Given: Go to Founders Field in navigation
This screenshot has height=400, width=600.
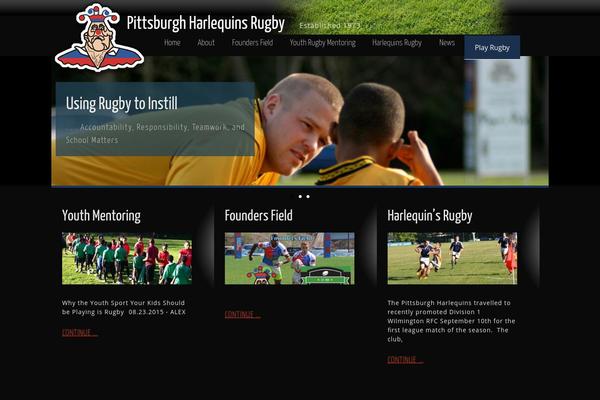Looking at the screenshot, I should click(x=252, y=43).
